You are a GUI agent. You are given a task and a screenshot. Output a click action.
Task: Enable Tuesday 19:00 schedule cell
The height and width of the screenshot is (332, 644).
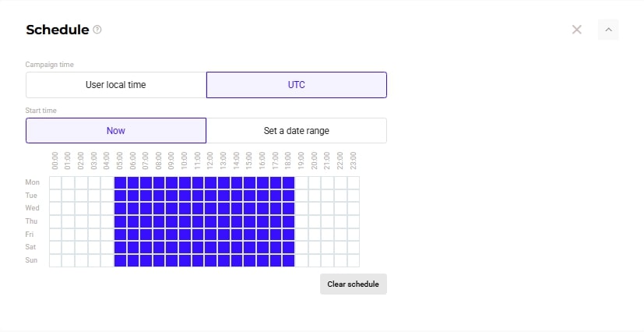pyautogui.click(x=301, y=196)
